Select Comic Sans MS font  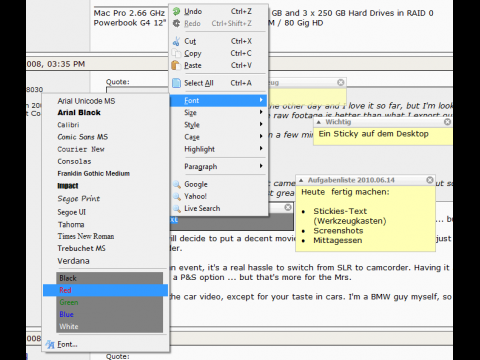[105, 137]
